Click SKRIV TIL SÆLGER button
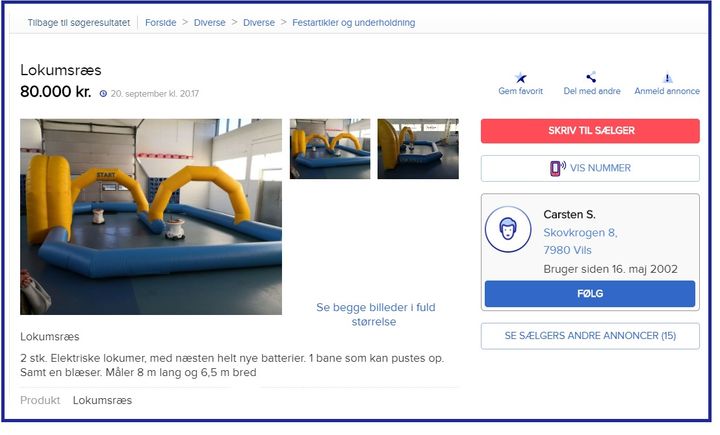The image size is (720, 435). [590, 131]
